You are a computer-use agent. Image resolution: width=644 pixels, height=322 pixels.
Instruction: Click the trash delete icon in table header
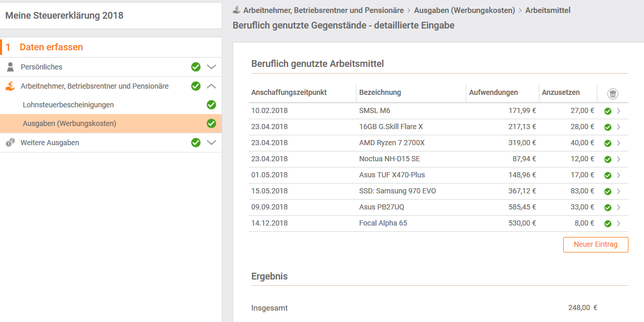pyautogui.click(x=612, y=94)
